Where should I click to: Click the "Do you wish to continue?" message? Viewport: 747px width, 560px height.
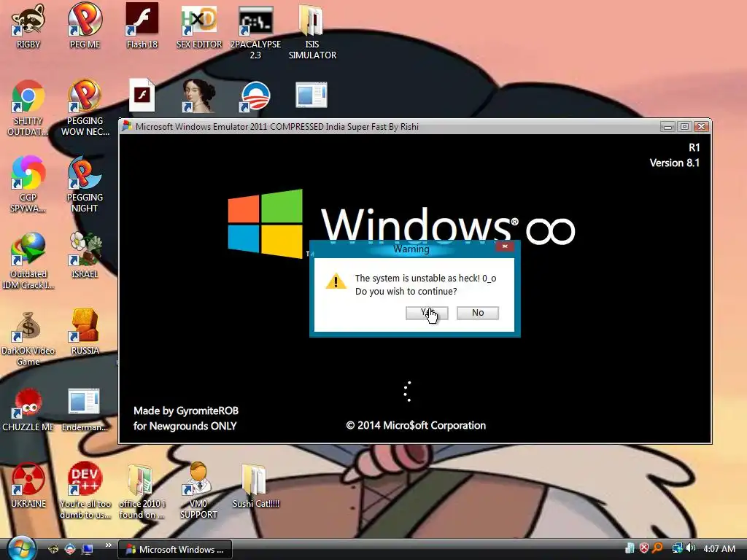tap(406, 292)
